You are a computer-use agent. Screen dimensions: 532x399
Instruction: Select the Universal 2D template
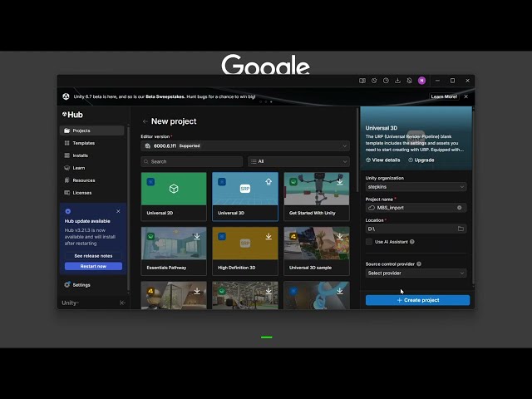pyautogui.click(x=174, y=196)
